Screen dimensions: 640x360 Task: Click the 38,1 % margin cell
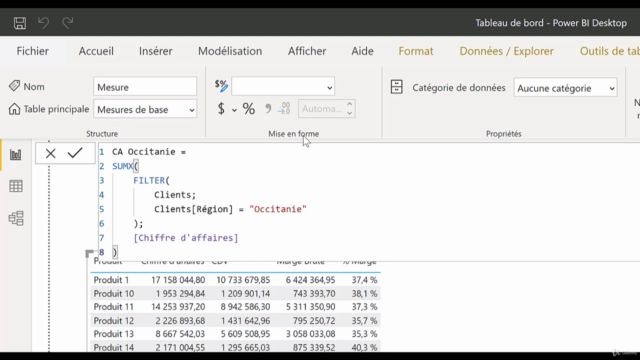point(364,293)
